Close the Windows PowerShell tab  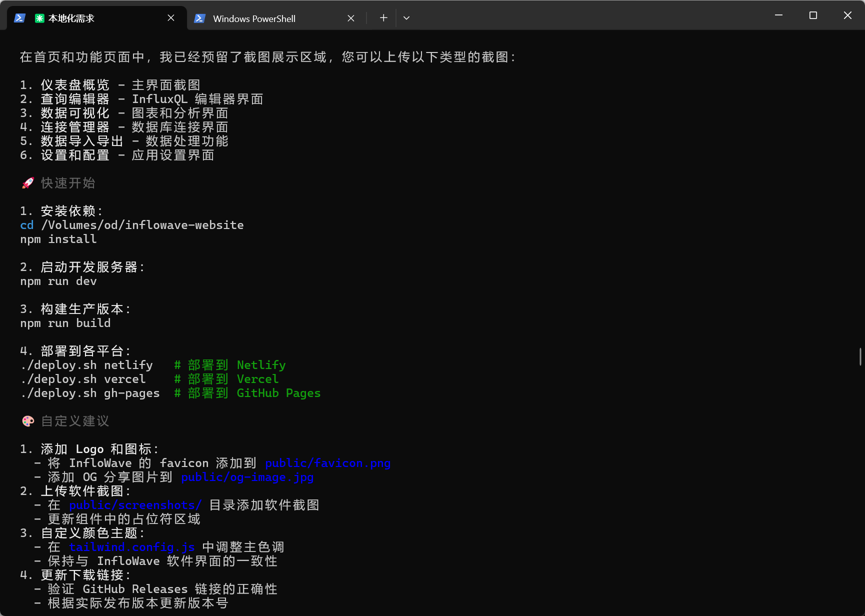click(351, 18)
